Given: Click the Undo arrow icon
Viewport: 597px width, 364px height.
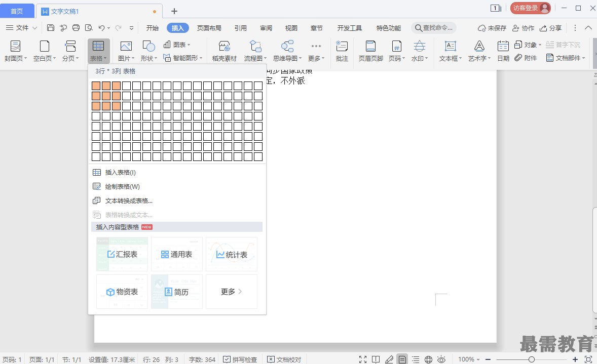Looking at the screenshot, I should (101, 28).
